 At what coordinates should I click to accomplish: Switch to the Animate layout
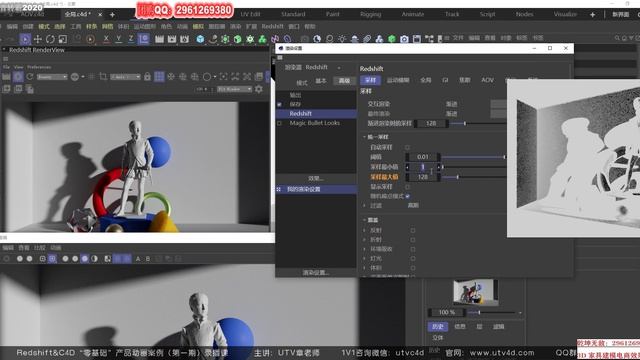pos(413,14)
